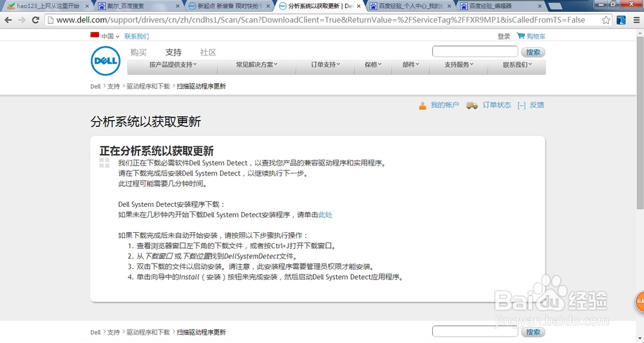
Task: Open the shopping cart 购物车
Action: 531,36
